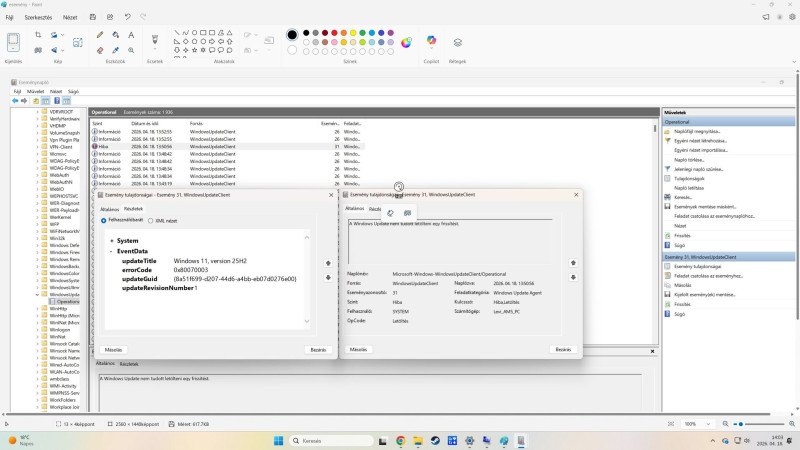Open the Kijelölés selection tool
800x450 pixels.
(13, 42)
